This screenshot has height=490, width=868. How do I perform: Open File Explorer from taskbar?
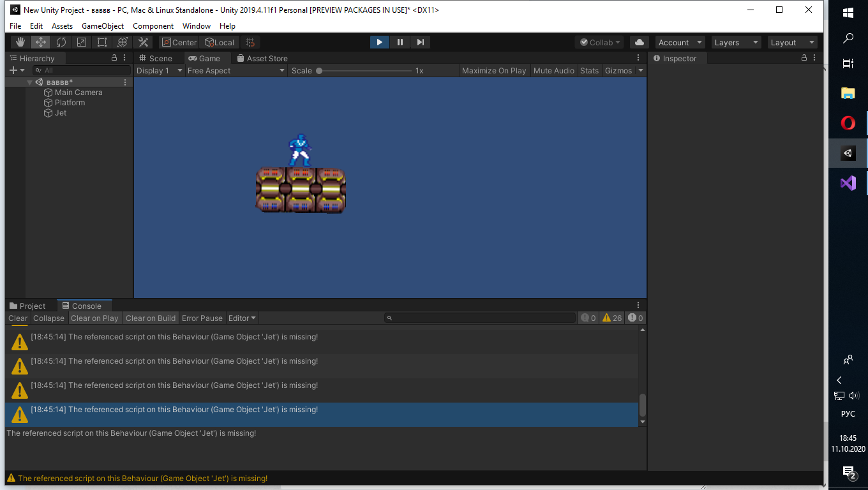(848, 93)
